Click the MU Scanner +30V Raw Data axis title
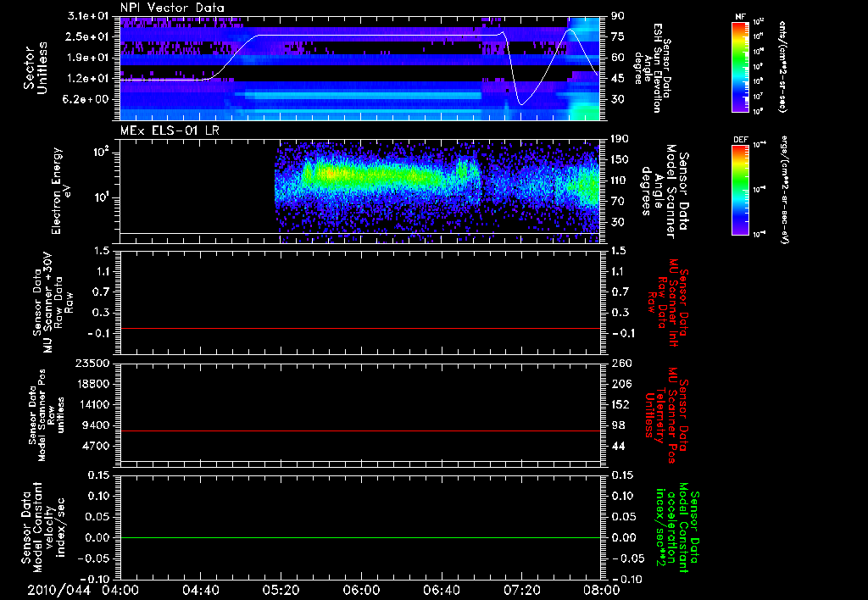 pos(53,303)
